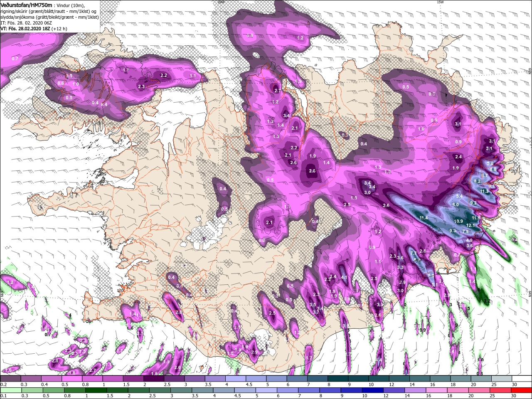Click the 4.9 precipitation value on map
Screen dimensions: 532x399
click(x=469, y=240)
